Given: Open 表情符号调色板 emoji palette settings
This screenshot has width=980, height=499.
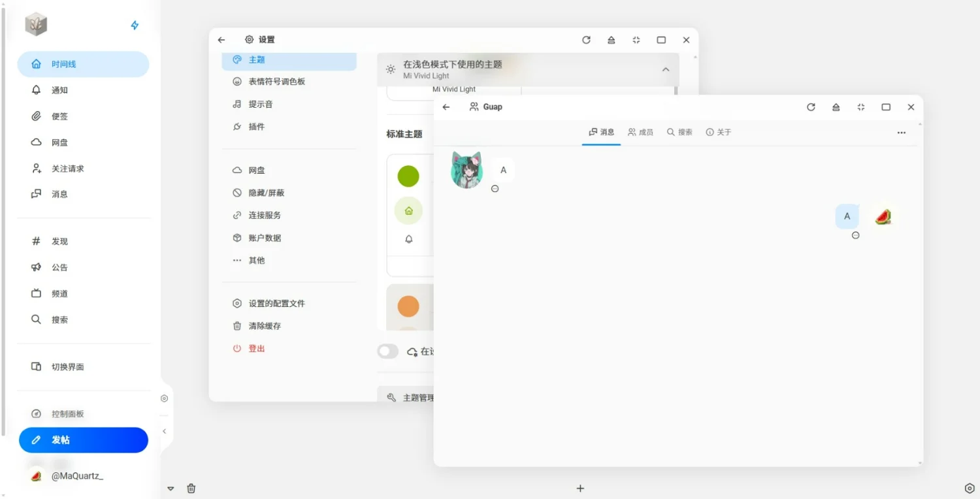Looking at the screenshot, I should 289,82.
